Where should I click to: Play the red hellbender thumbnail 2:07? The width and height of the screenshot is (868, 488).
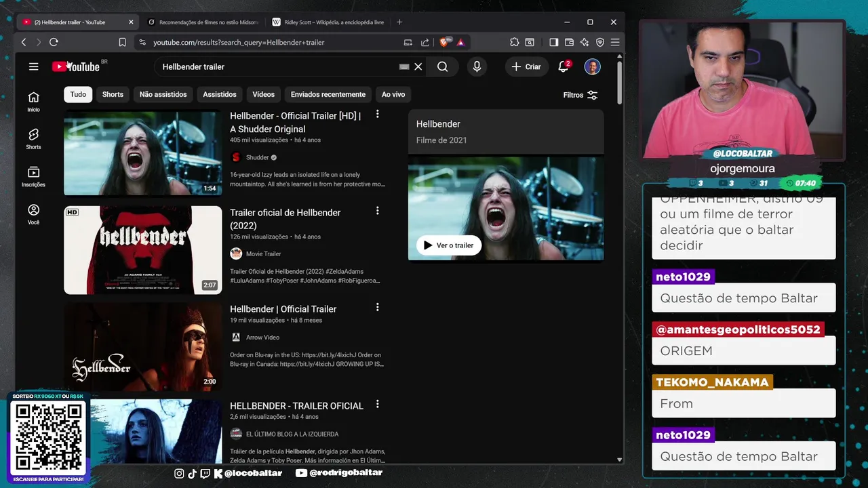point(142,250)
